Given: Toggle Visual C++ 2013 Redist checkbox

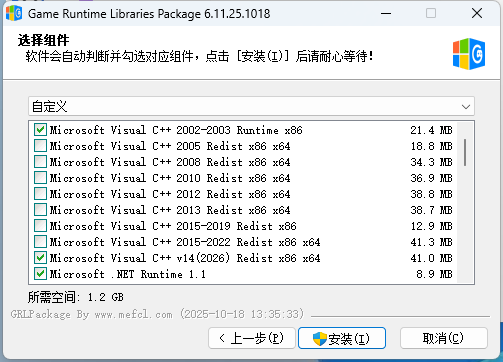Looking at the screenshot, I should (x=40, y=210).
